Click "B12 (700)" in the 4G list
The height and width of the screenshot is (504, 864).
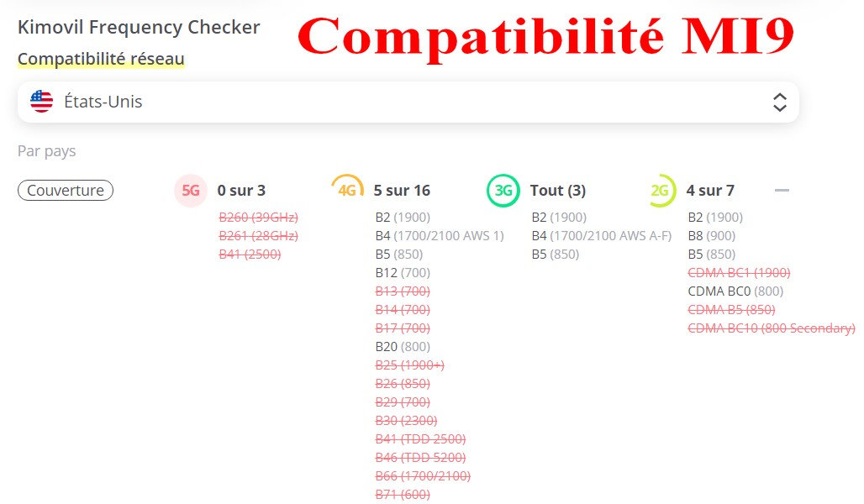pos(403,273)
